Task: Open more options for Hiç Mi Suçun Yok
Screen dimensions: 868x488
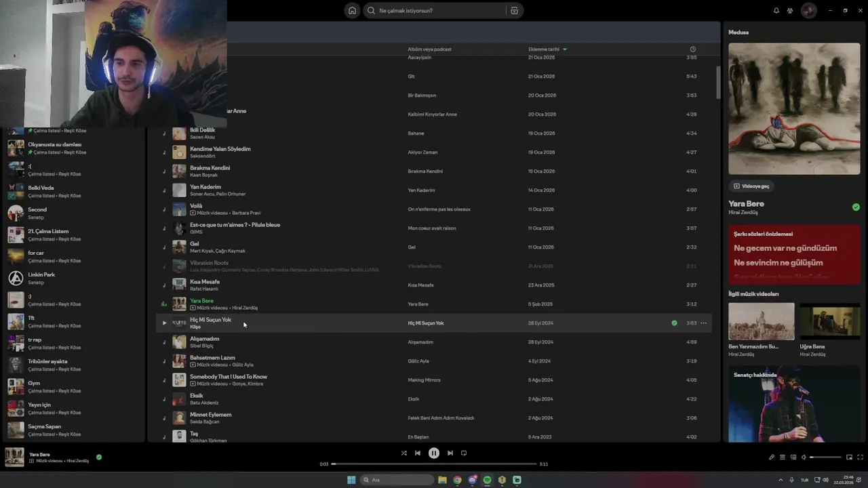Action: (703, 323)
